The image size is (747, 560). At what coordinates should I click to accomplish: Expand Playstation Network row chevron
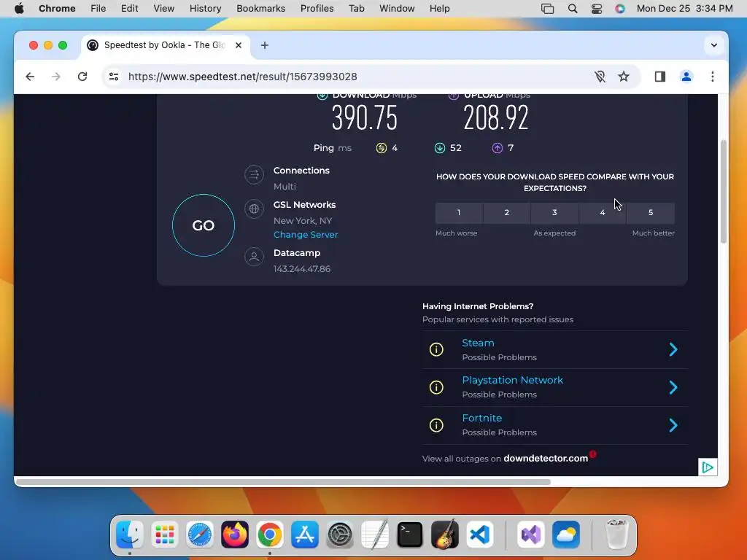pos(673,387)
